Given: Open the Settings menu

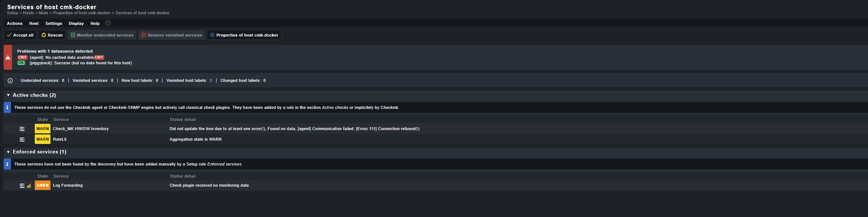Looking at the screenshot, I should [54, 23].
